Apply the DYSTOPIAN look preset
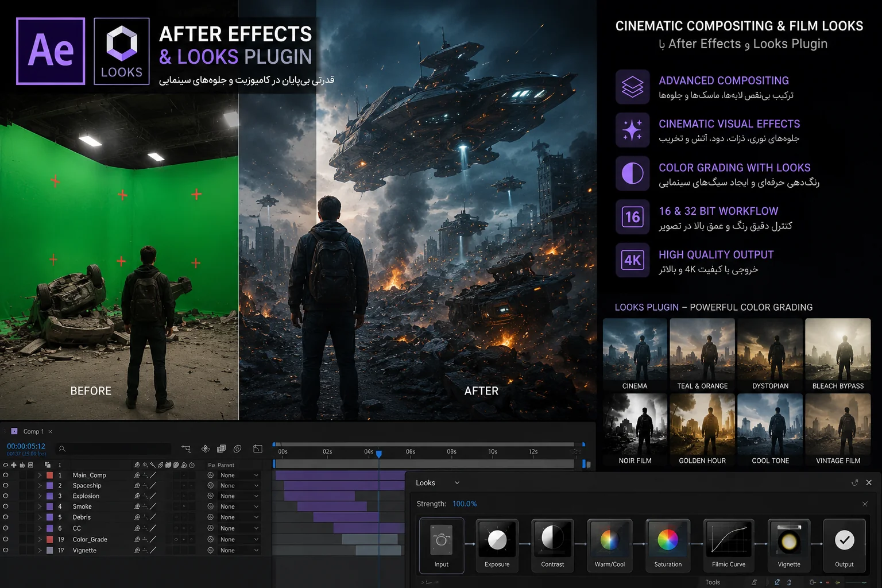The width and height of the screenshot is (882, 588). (770, 355)
